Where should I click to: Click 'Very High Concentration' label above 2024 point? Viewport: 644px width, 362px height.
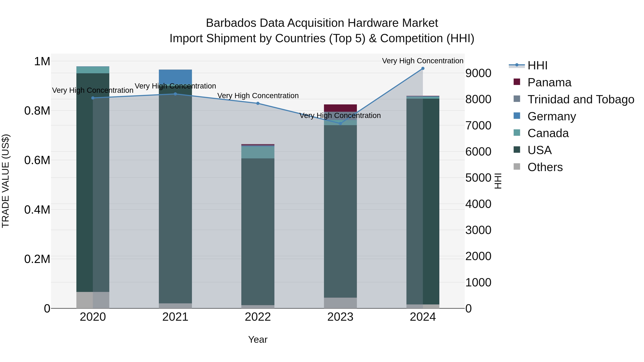pyautogui.click(x=423, y=61)
